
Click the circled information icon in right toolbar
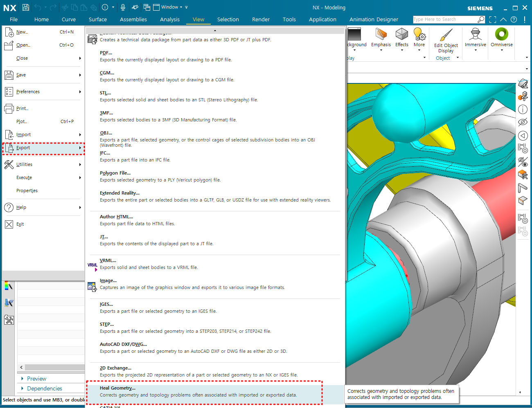[x=523, y=109]
